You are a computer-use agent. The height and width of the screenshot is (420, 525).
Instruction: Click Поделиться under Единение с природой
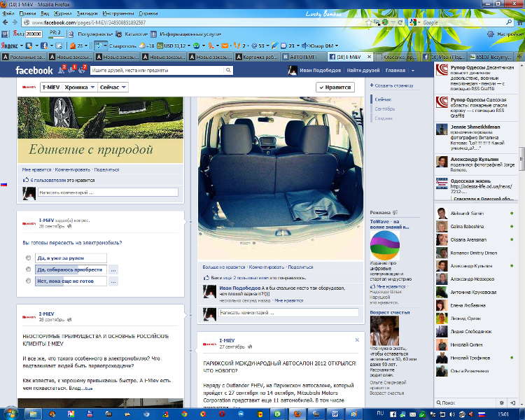coord(106,169)
